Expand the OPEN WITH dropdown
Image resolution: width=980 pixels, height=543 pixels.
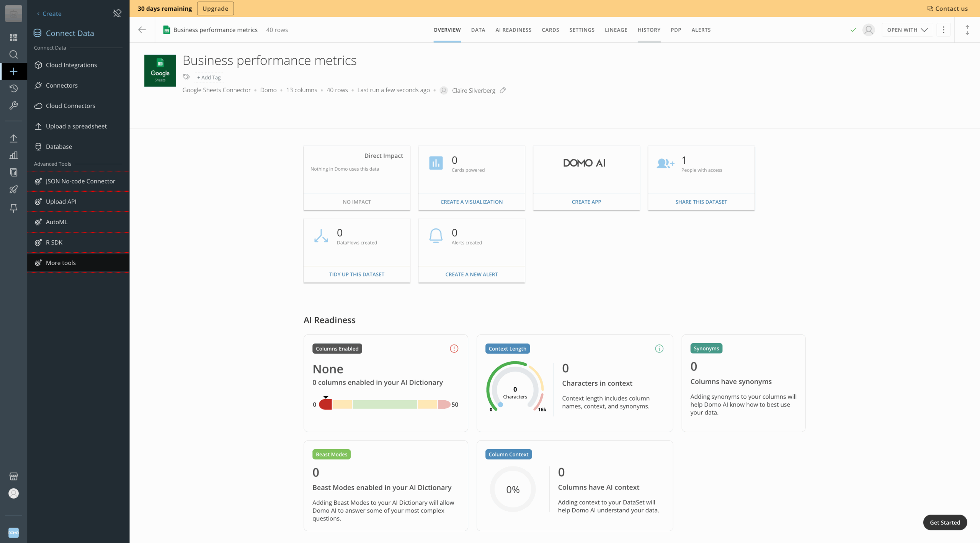pos(907,30)
